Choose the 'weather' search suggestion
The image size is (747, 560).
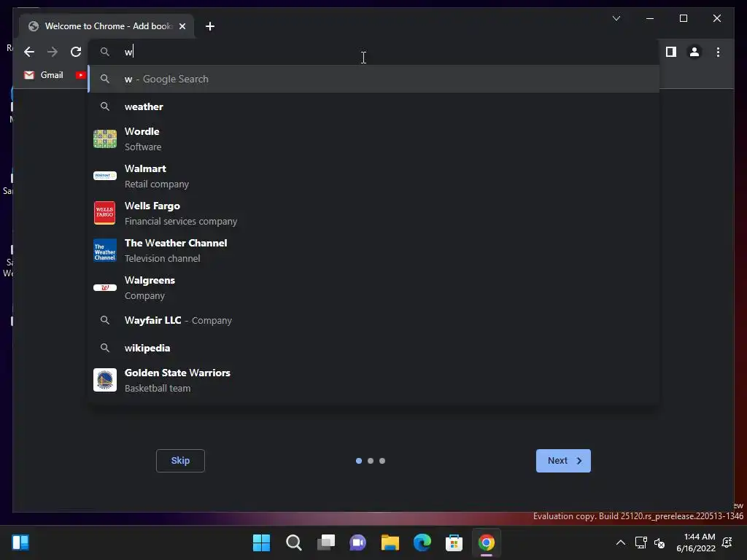point(373,106)
